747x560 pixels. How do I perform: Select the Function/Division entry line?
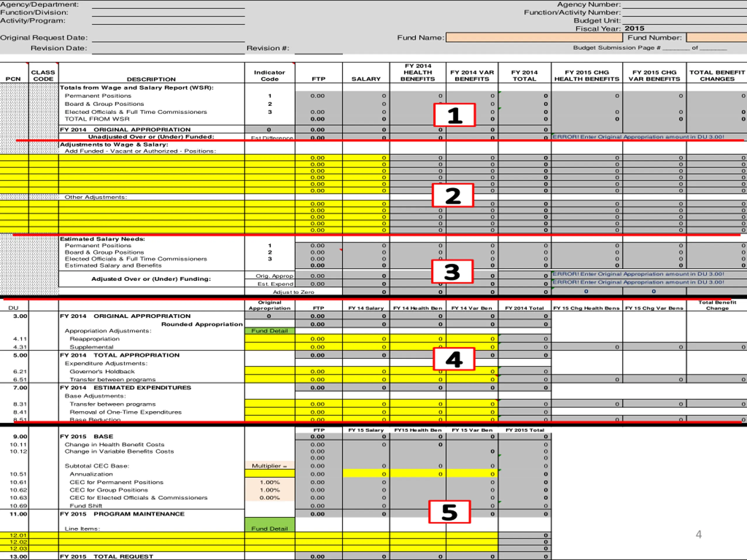tap(168, 13)
